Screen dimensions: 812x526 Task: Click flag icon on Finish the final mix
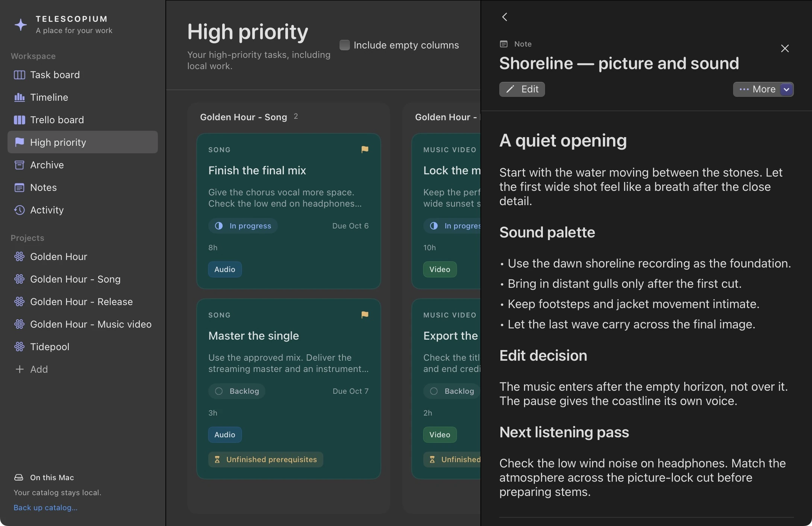coord(365,150)
